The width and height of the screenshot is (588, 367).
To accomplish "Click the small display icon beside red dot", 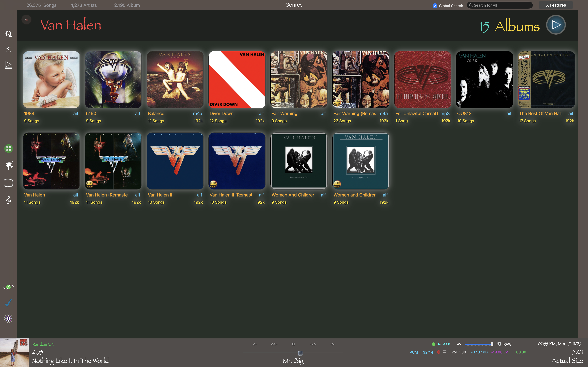I will pyautogui.click(x=445, y=351).
